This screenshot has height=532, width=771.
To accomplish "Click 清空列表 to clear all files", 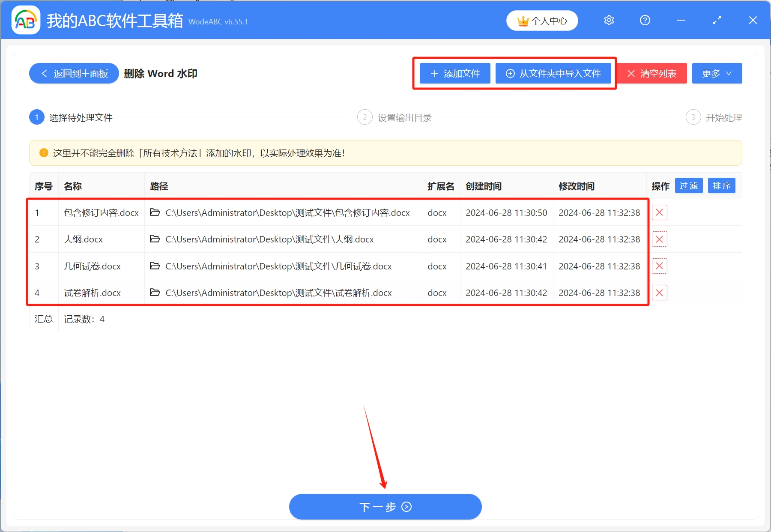I will point(651,73).
